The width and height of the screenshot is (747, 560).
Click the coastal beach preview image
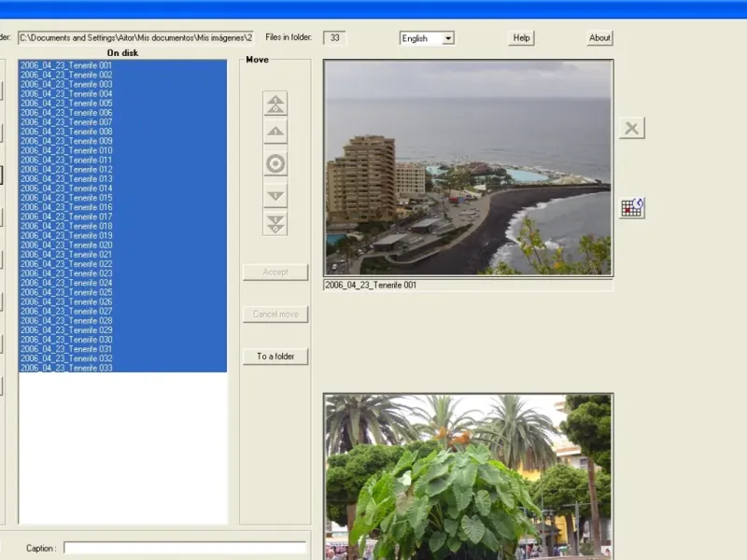pyautogui.click(x=469, y=168)
